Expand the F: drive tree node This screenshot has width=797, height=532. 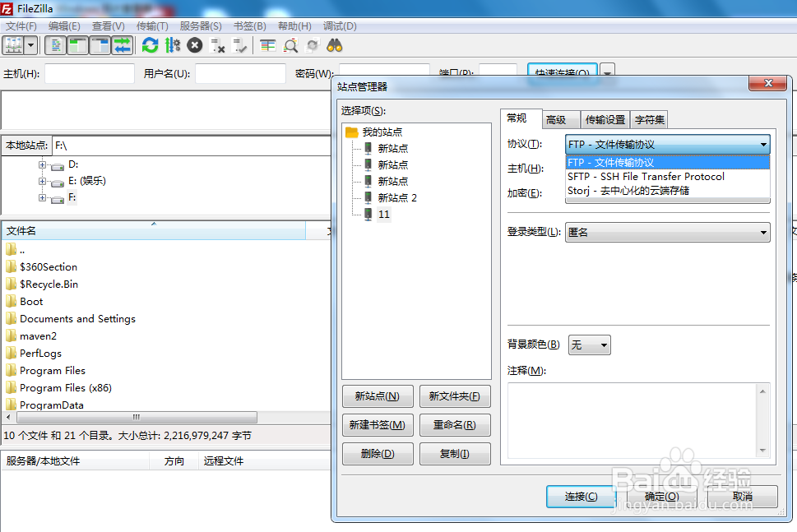[x=42, y=197]
